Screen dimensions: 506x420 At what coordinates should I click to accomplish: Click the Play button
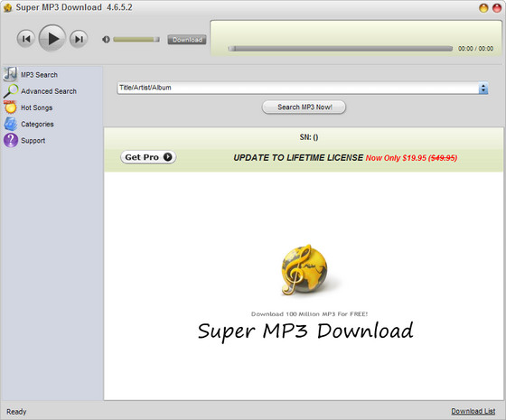[52, 38]
